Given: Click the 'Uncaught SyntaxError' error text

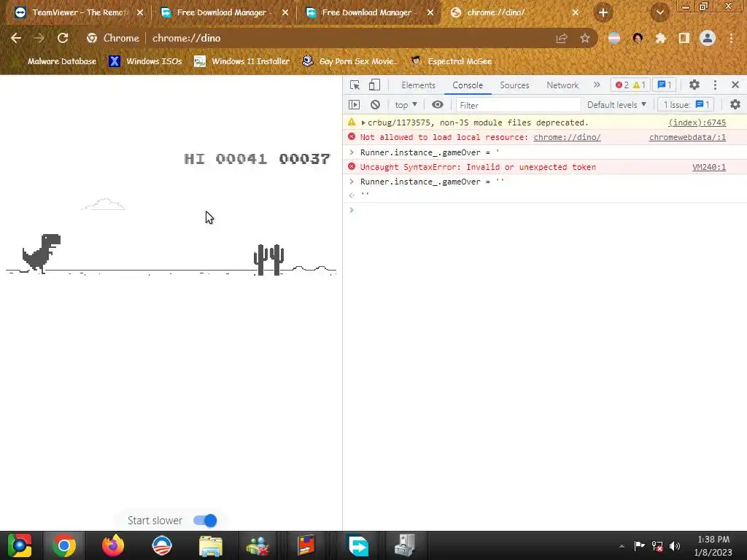Looking at the screenshot, I should tap(478, 167).
